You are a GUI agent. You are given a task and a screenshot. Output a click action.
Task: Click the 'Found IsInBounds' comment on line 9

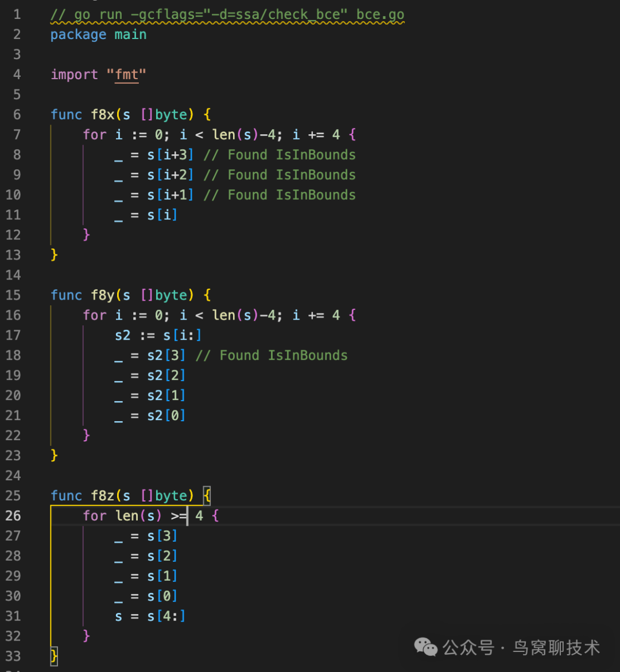pyautogui.click(x=279, y=175)
